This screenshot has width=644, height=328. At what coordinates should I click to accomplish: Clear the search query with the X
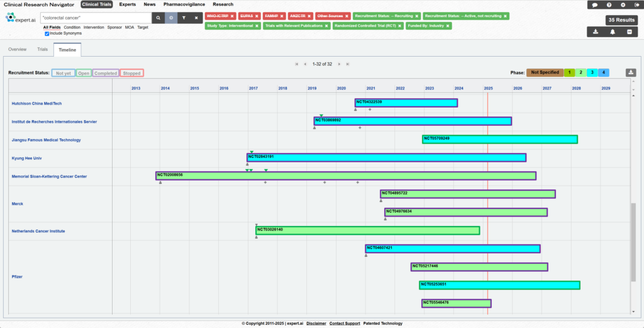196,18
